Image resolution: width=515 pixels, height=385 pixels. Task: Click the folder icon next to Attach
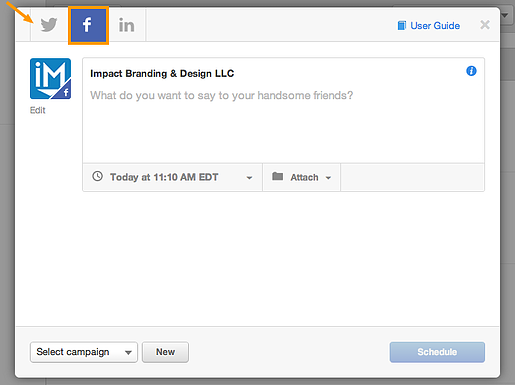[x=277, y=176]
